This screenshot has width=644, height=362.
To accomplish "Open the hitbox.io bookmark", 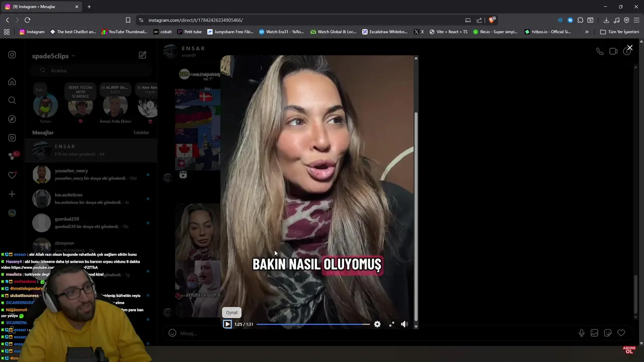I will (x=547, y=32).
